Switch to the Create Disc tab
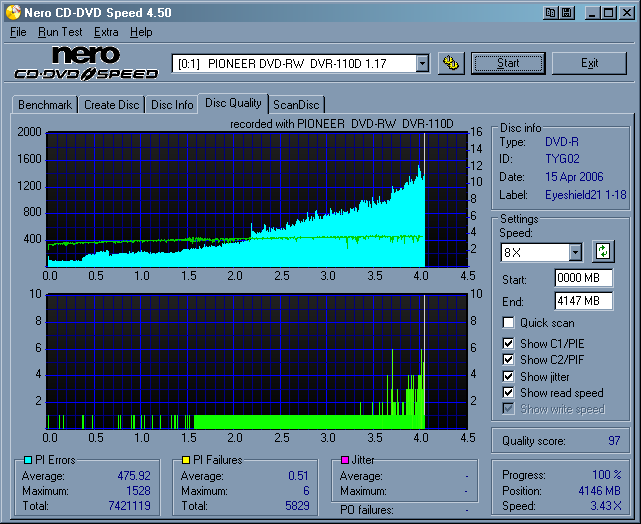Screen dimensions: 641x524 pyautogui.click(x=112, y=105)
